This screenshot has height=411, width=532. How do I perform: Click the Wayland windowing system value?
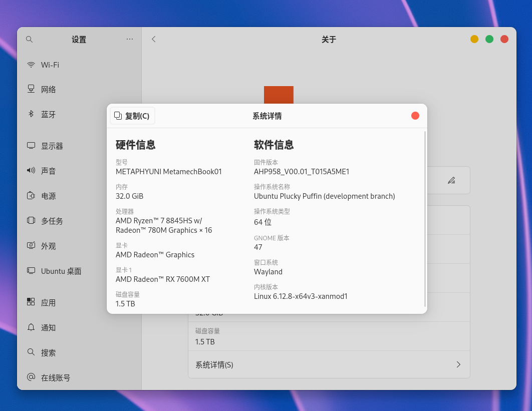(268, 272)
